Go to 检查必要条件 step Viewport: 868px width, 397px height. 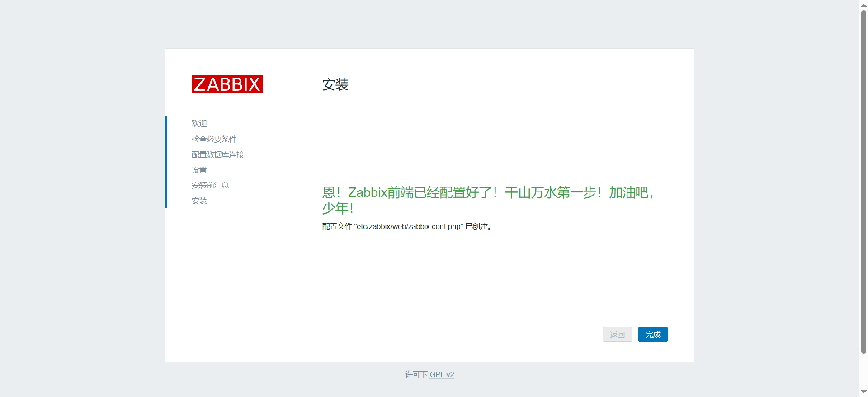click(x=214, y=139)
